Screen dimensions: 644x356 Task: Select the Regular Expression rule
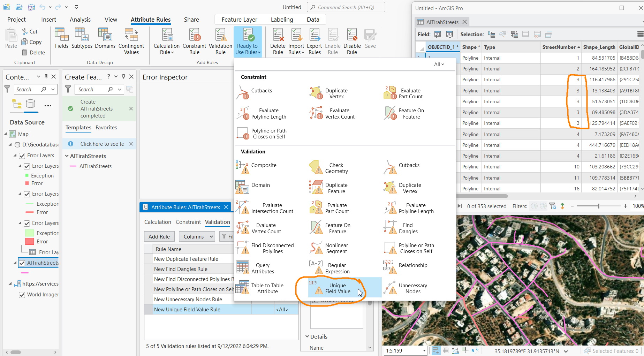coord(329,268)
